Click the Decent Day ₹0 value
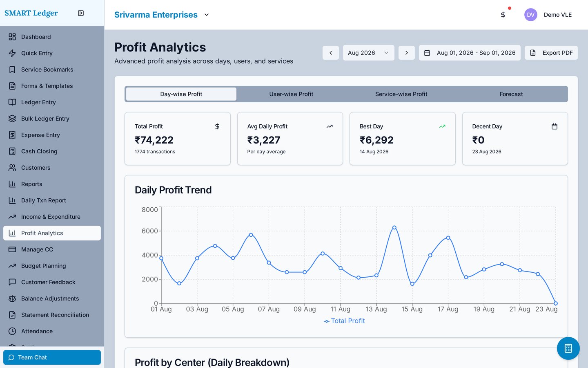 point(478,140)
